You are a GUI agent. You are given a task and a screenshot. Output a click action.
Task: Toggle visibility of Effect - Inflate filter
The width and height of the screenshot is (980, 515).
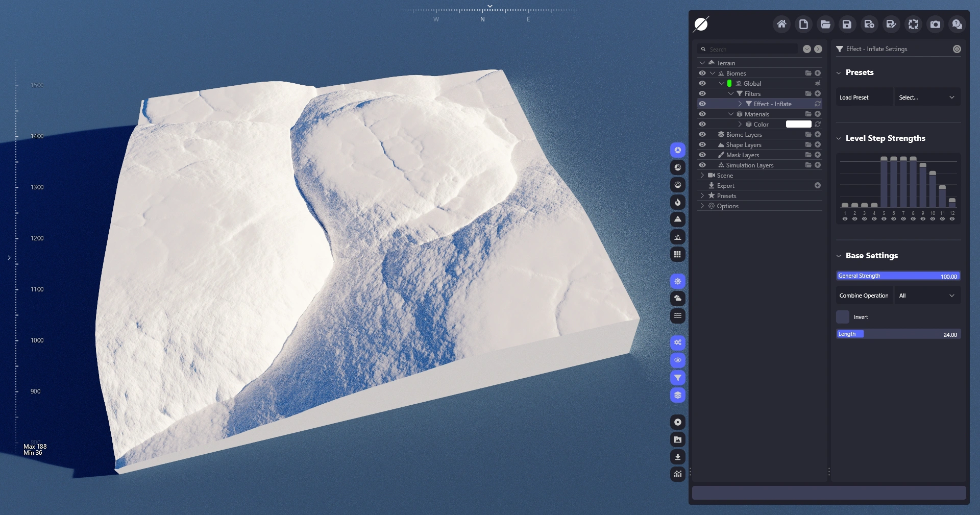pos(702,104)
